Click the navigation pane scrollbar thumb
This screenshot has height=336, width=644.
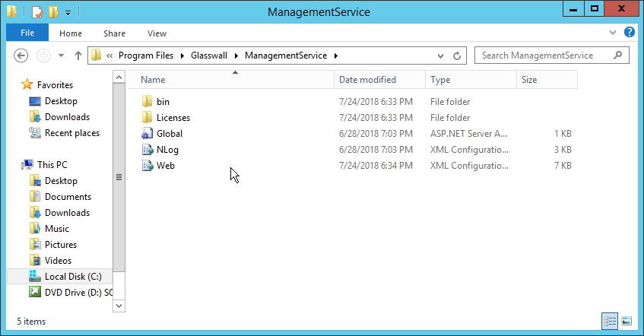[x=118, y=177]
